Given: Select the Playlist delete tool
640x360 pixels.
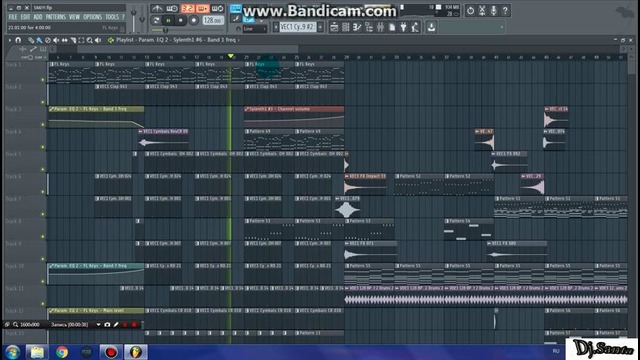Looking at the screenshot, I should 48,40.
